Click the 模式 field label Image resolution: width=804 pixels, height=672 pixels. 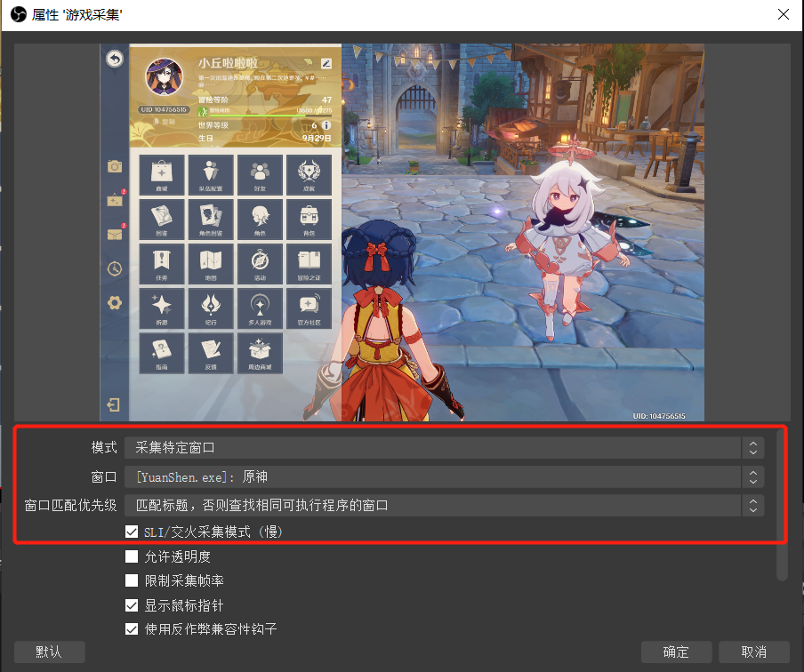point(104,447)
